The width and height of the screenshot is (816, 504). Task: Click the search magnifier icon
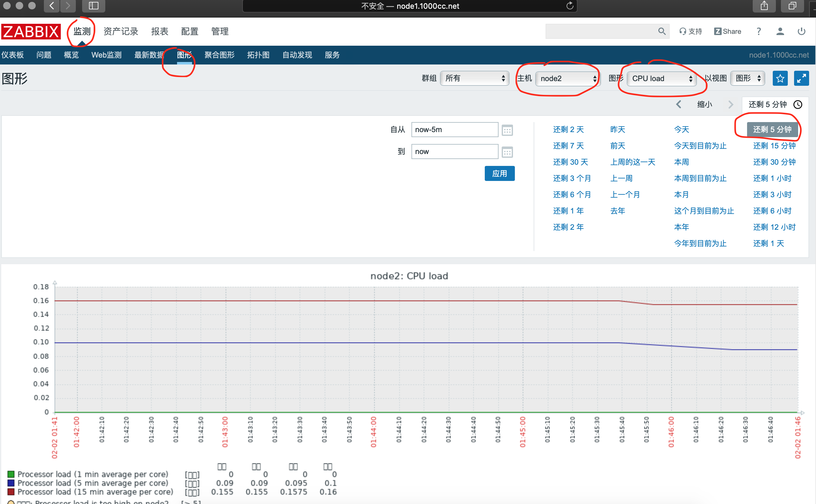[x=662, y=31]
